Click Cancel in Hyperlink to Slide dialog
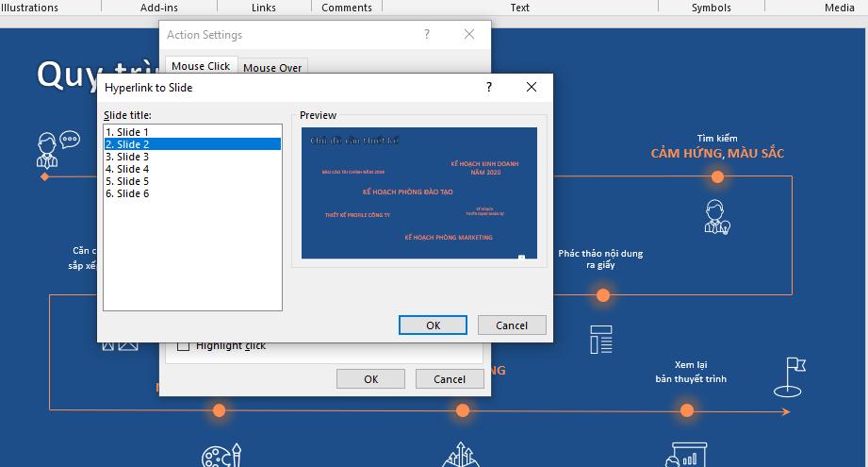This screenshot has width=868, height=467. (x=512, y=325)
